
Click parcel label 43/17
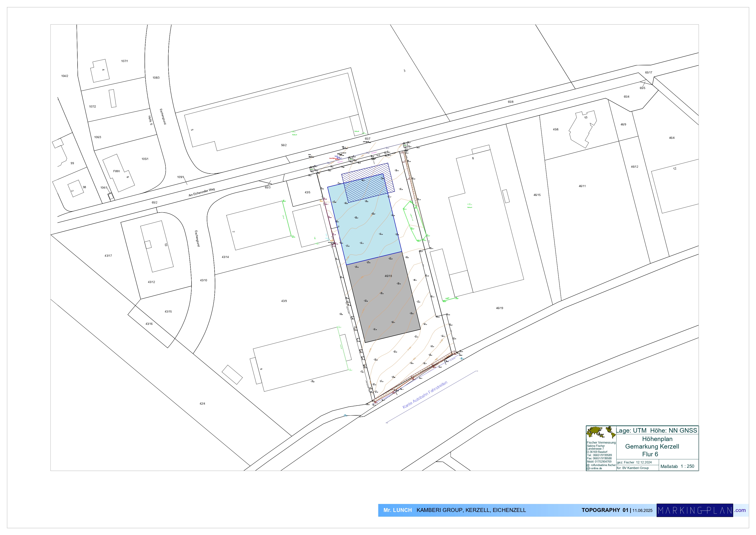108,256
